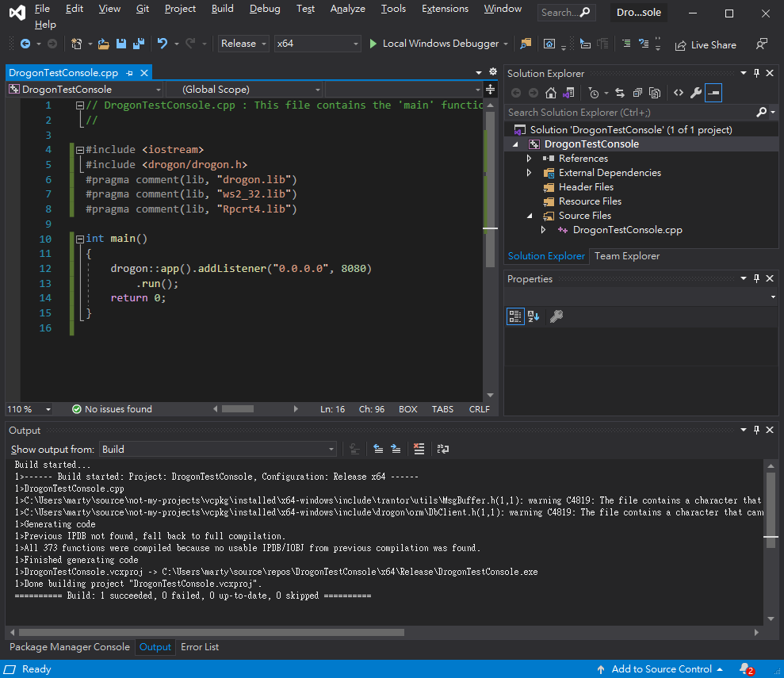784x678 pixels.
Task: Toggle Word Wrap in Output window
Action: coord(442,449)
